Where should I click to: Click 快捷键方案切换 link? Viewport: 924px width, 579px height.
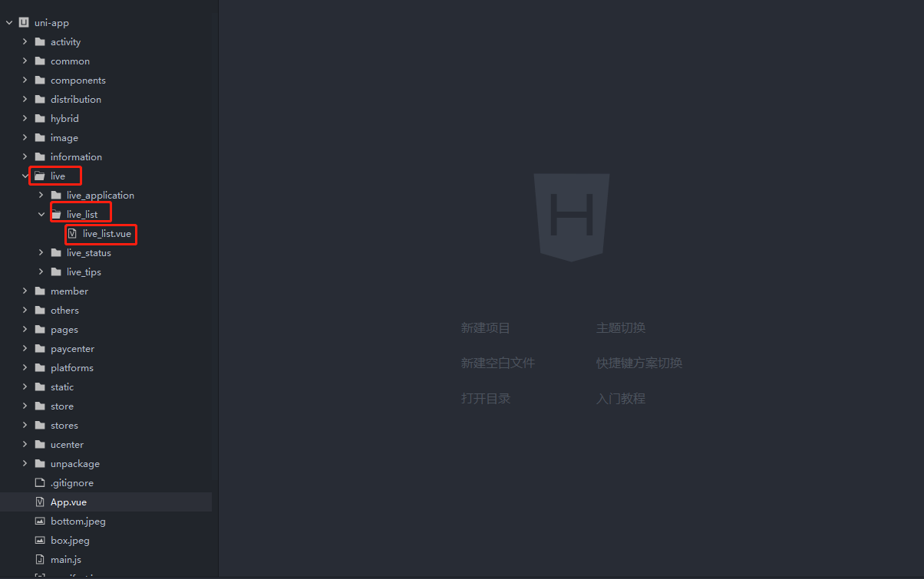click(639, 364)
